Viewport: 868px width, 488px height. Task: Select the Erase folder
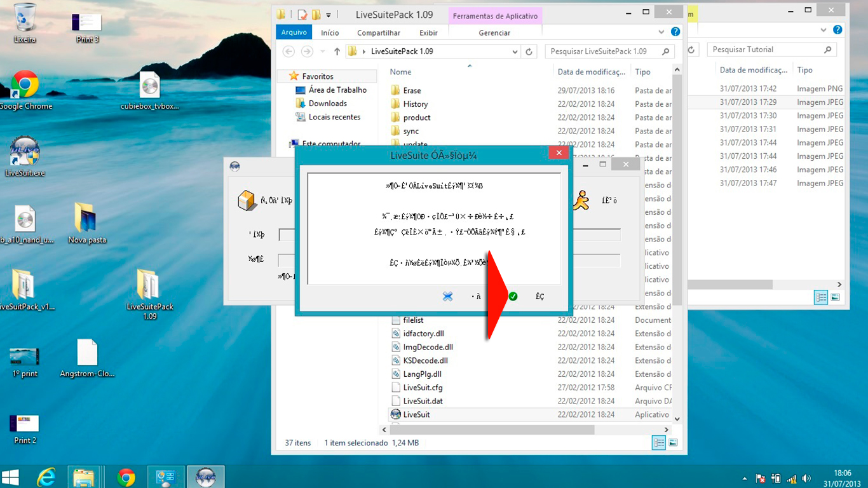412,91
